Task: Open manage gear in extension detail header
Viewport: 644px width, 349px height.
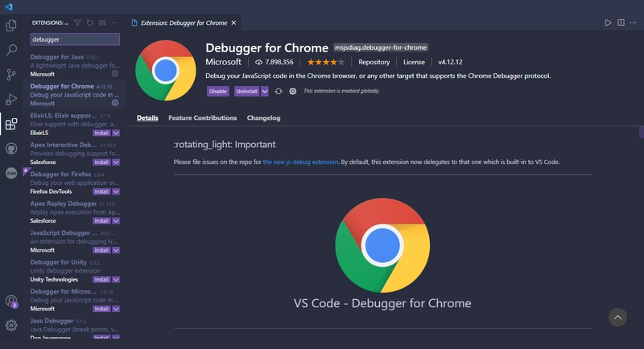Action: point(292,92)
